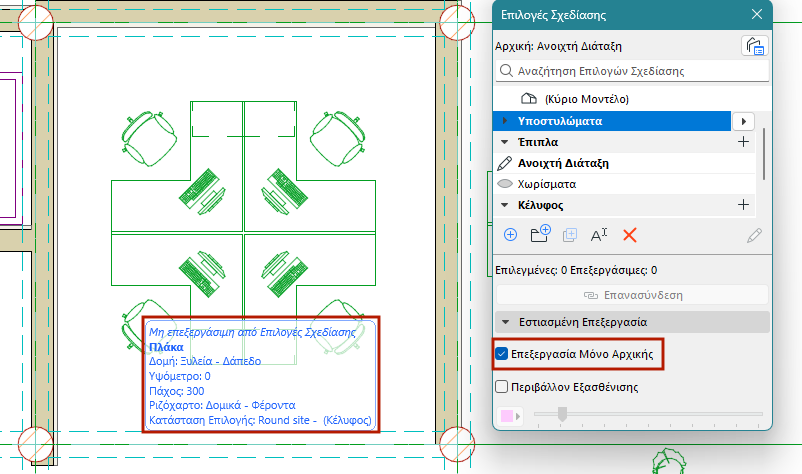Click the rename (A) icon
The image size is (802, 474).
[598, 235]
